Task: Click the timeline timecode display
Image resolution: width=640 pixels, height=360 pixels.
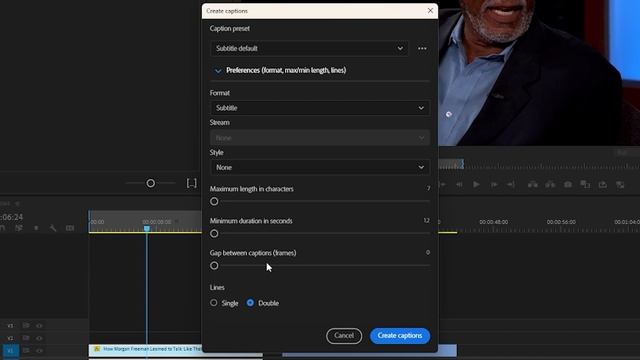Action: click(11, 217)
